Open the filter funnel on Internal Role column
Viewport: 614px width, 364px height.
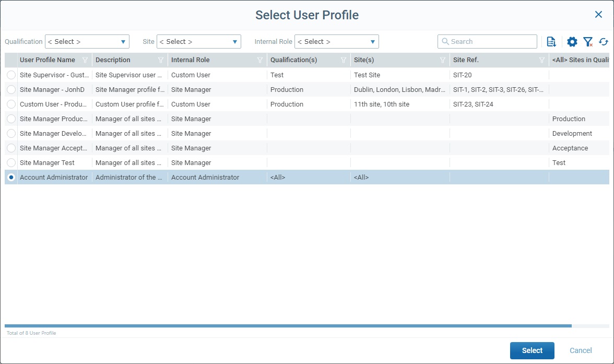259,60
